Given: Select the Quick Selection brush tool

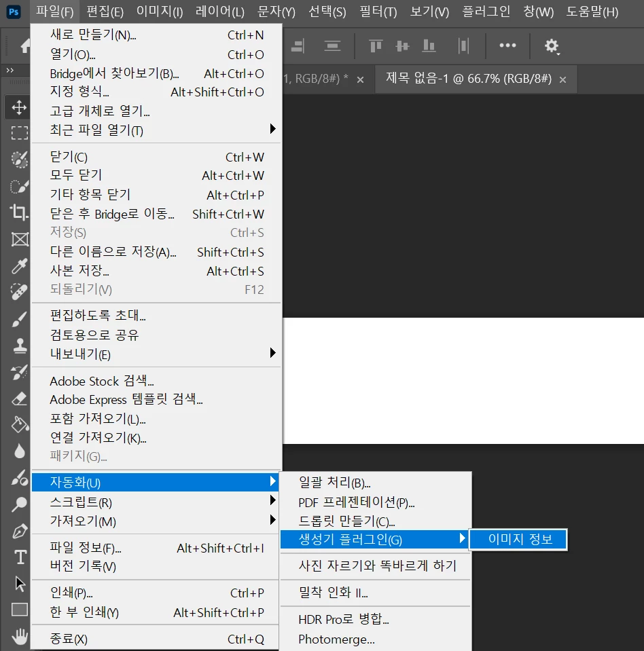Looking at the screenshot, I should 19,186.
